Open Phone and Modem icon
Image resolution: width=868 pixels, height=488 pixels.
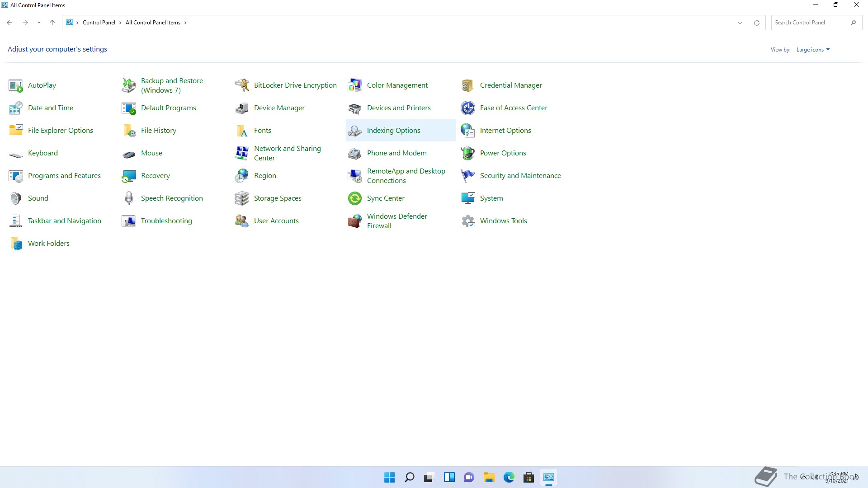(355, 153)
